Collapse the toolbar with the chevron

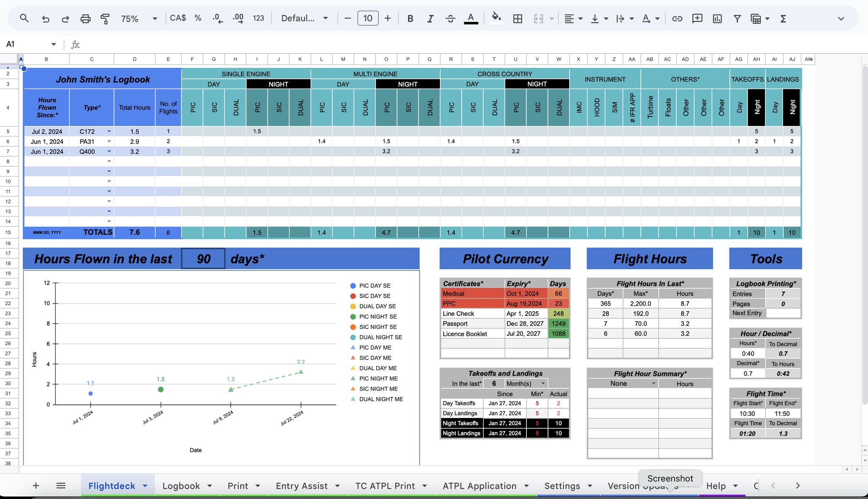pyautogui.click(x=841, y=19)
